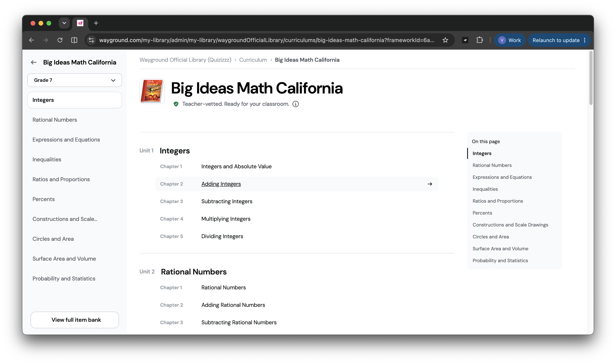Select Rational Numbers in the left sidebar
This screenshot has width=616, height=364.
pos(55,120)
